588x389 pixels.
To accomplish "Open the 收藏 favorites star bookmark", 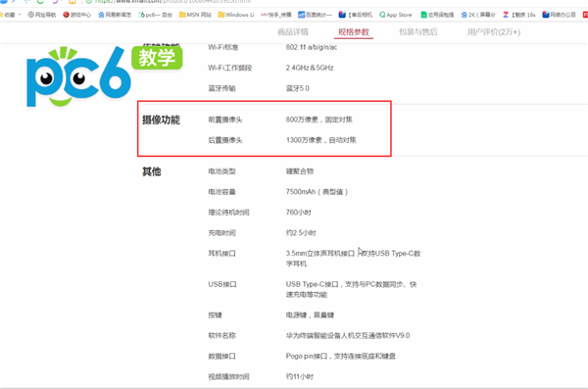I will pyautogui.click(x=8, y=15).
